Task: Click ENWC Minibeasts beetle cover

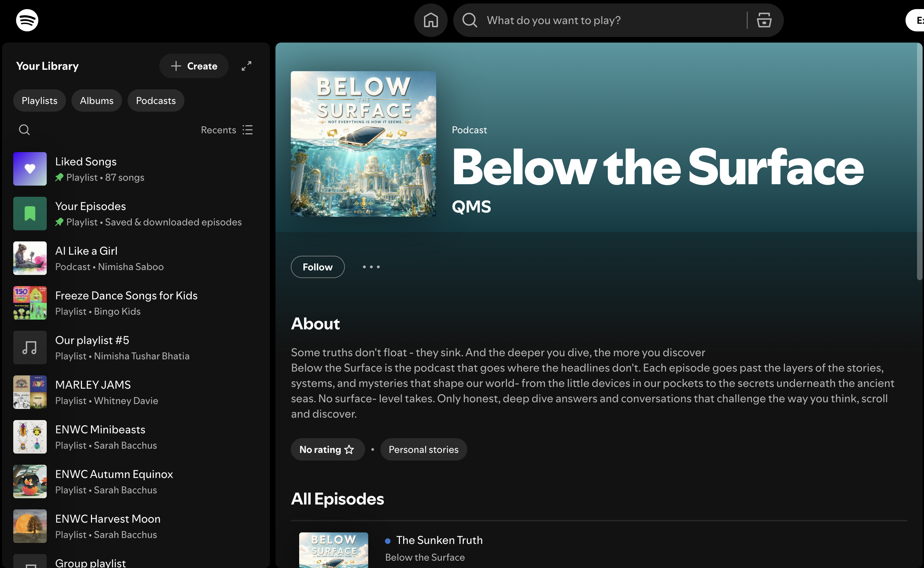Action: click(30, 437)
